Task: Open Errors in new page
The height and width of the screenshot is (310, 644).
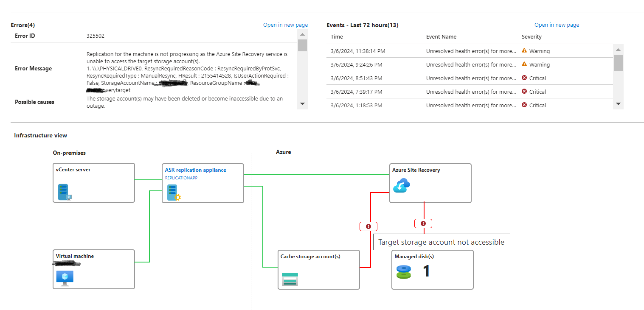Action: click(285, 25)
